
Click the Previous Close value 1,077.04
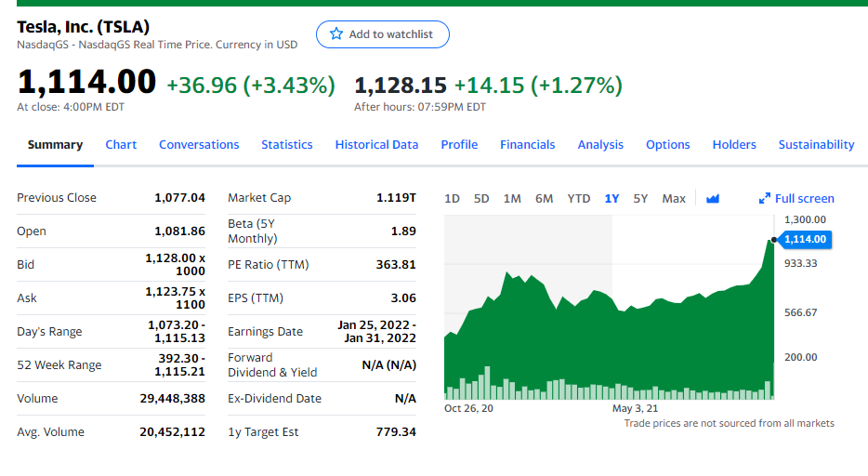coord(179,198)
